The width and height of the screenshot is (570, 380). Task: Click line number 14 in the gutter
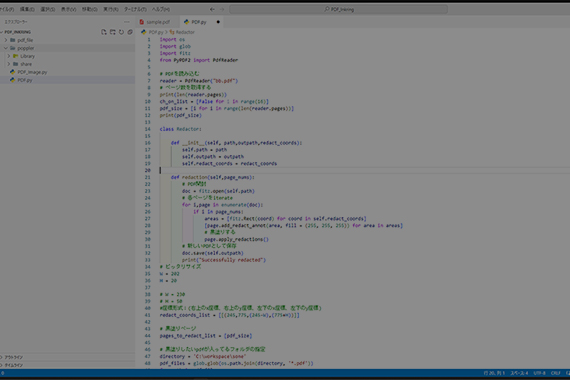148,129
